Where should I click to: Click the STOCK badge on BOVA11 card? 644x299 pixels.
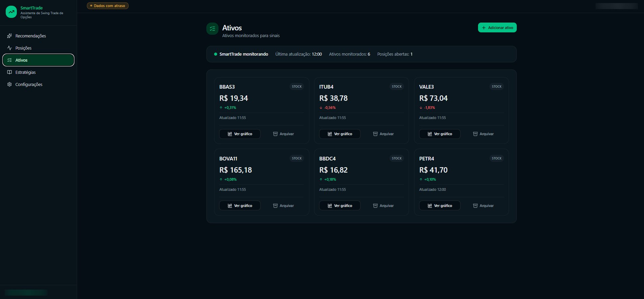(x=297, y=158)
